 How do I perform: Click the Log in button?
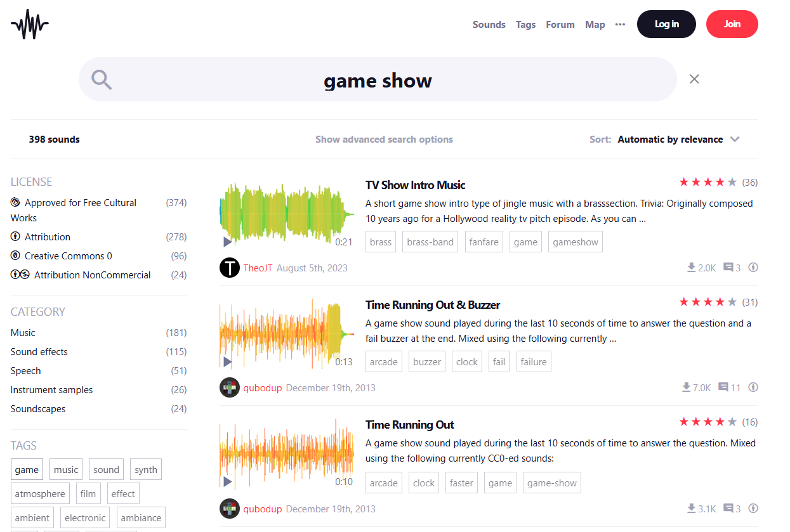point(666,24)
